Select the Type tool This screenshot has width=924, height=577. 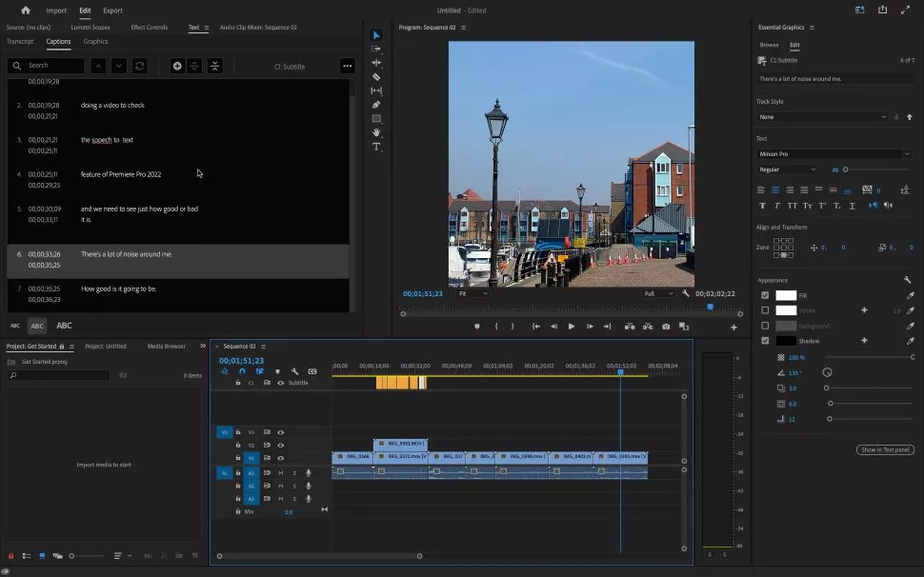click(x=376, y=147)
